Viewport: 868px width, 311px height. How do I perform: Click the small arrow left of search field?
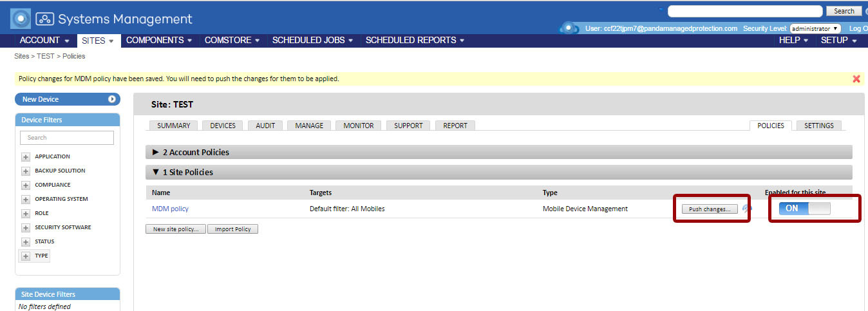661,8
